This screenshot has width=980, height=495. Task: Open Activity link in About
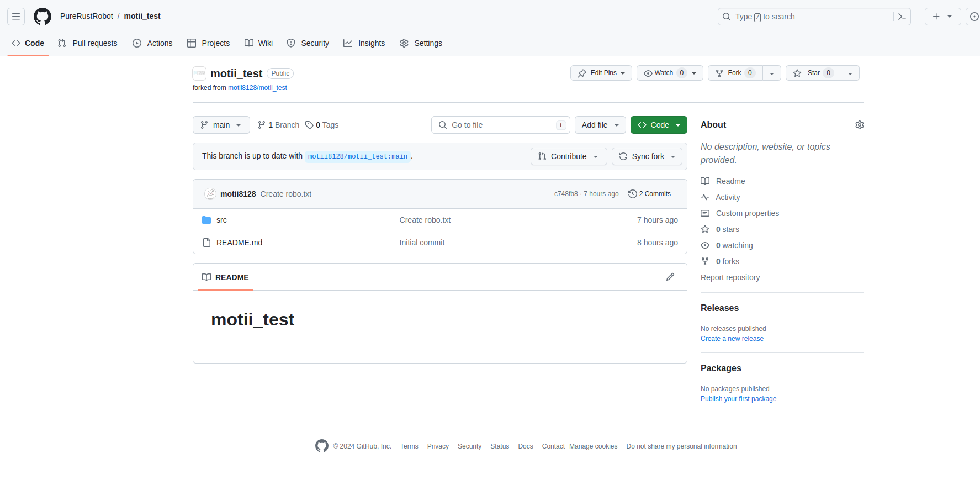pos(728,197)
